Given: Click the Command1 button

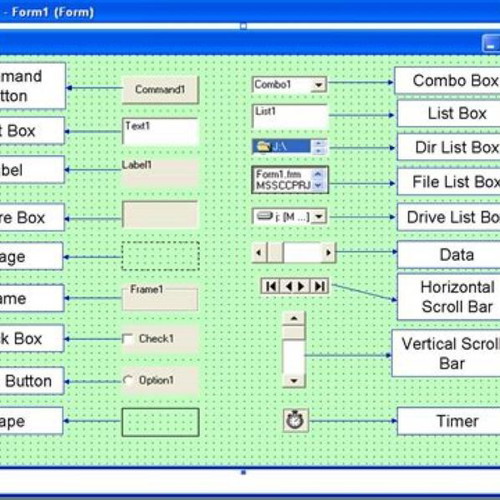Looking at the screenshot, I should tap(160, 89).
